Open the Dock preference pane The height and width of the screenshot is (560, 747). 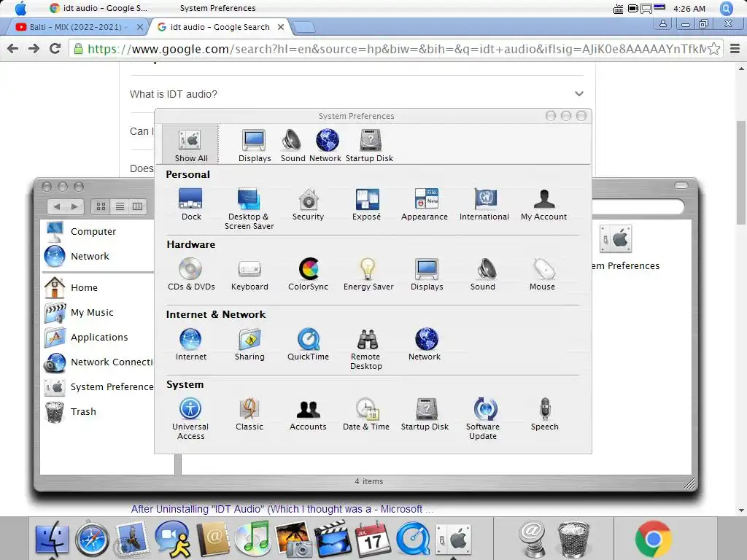tap(191, 204)
